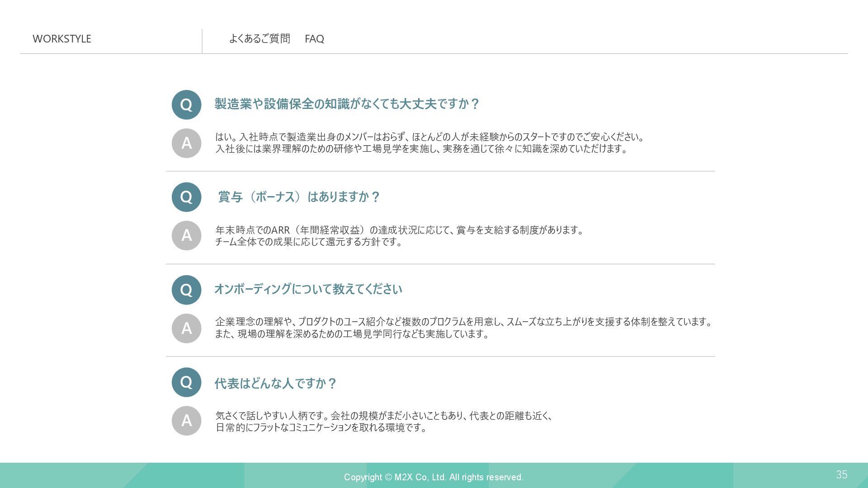This screenshot has width=868, height=488.
Task: Click the よくあるご質問 FAQ heading
Action: (x=276, y=39)
